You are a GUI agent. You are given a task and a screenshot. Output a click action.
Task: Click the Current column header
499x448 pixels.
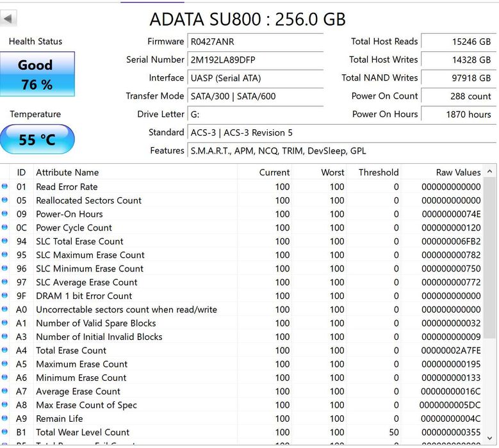coord(265,172)
